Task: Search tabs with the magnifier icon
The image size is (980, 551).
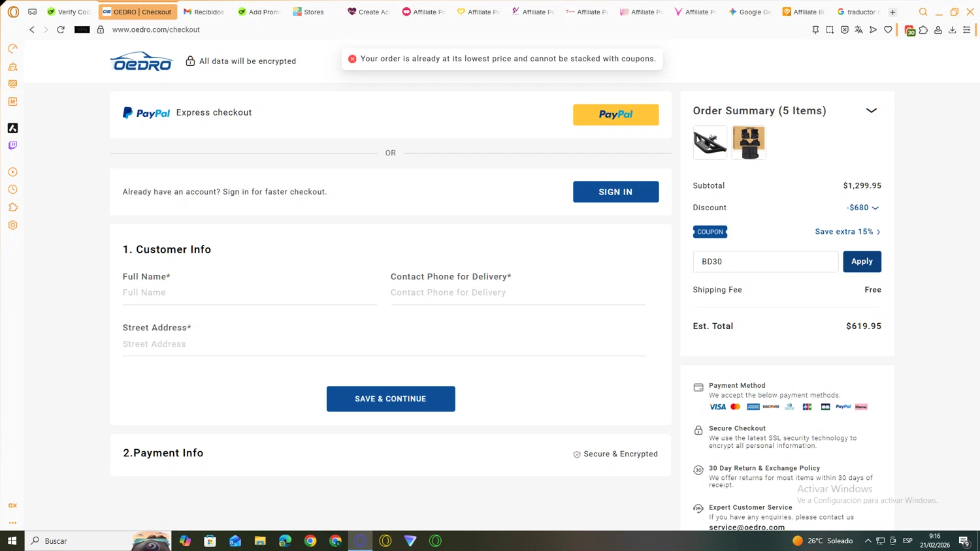Action: coord(923,12)
